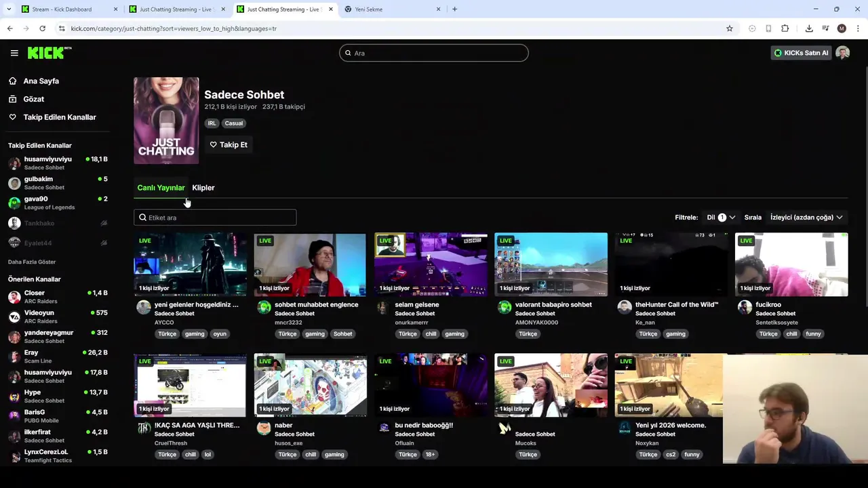
Task: Click Closer recommended channel avatar
Action: [x=14, y=297]
